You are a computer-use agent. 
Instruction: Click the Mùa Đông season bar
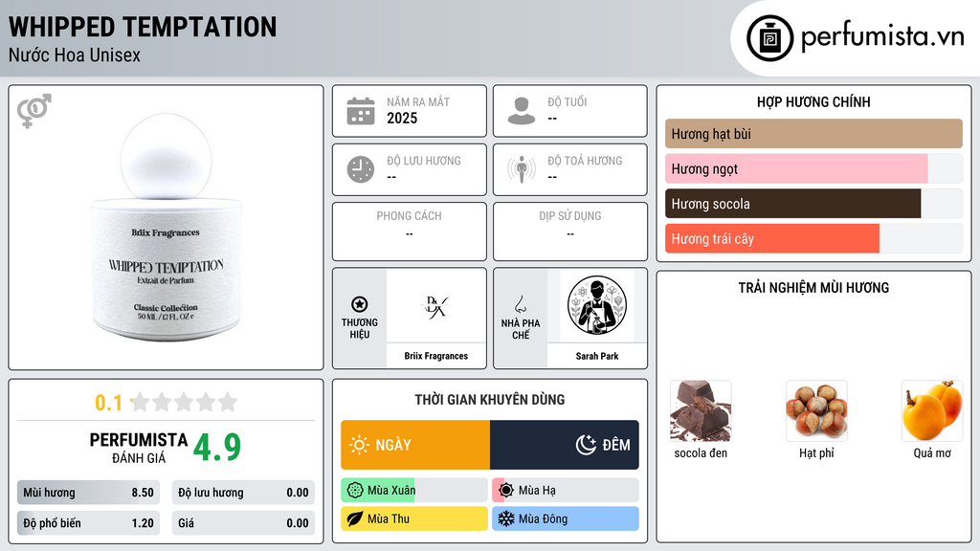(566, 518)
